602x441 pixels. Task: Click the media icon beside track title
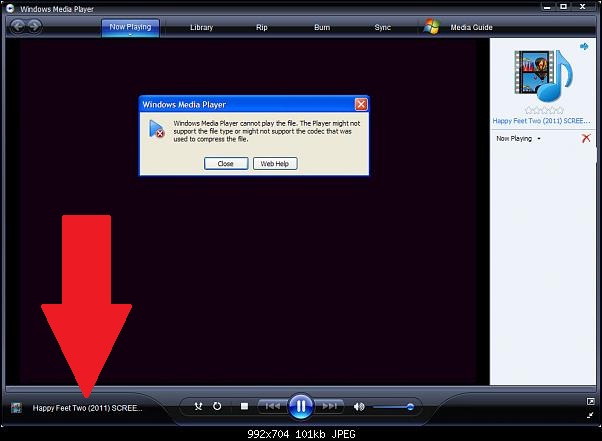click(16, 408)
